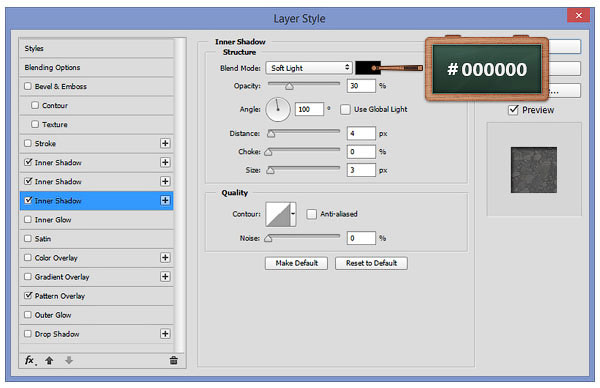Click the Opacity value input field

click(x=361, y=86)
